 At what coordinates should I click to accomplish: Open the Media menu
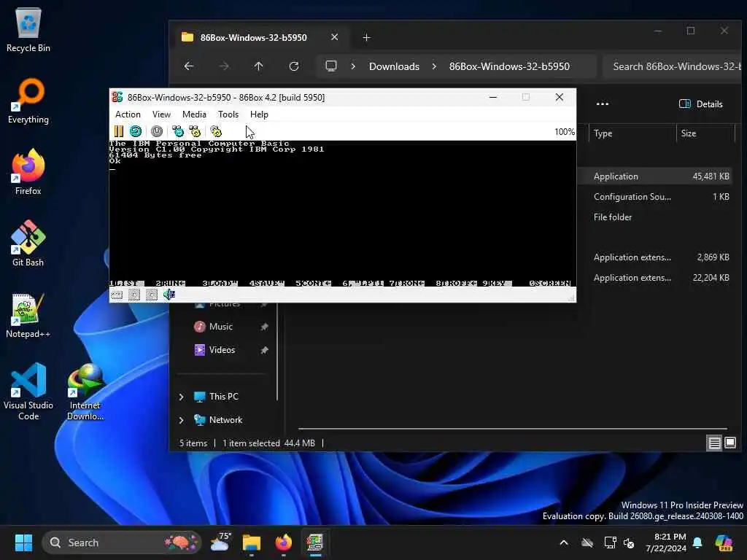coord(194,114)
